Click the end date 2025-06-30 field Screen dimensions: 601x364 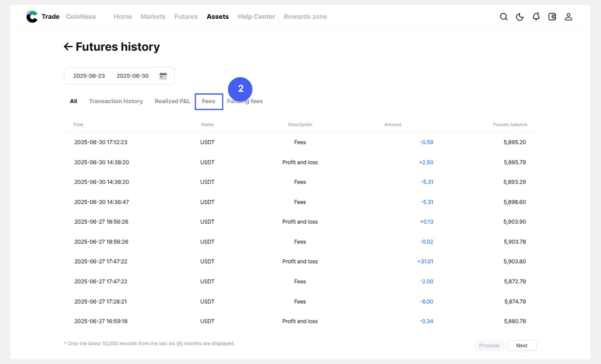coord(132,76)
